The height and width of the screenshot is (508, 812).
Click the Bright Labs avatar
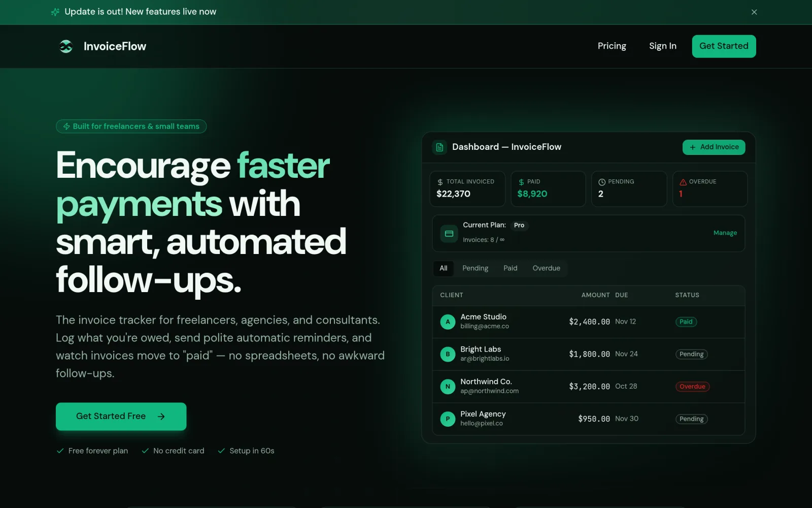(448, 354)
